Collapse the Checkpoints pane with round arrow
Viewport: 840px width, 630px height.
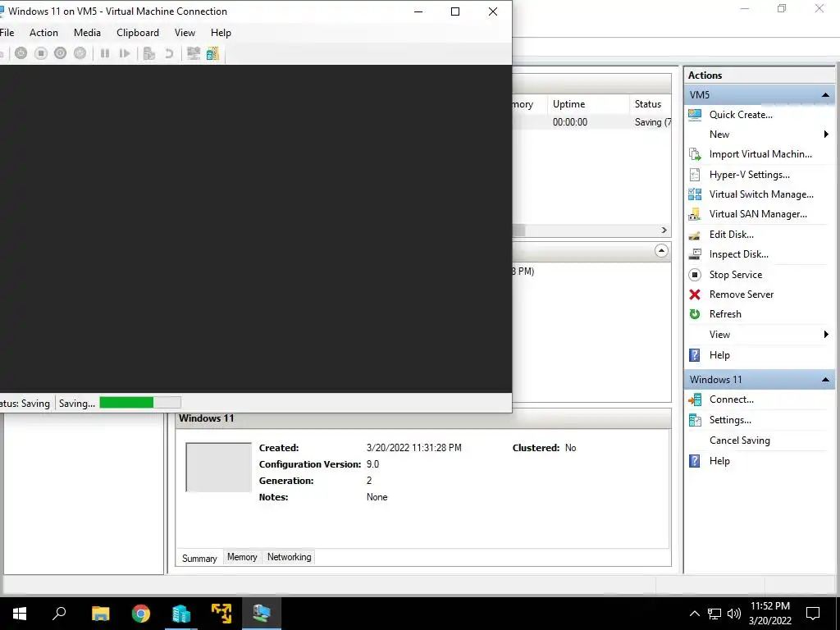click(662, 251)
